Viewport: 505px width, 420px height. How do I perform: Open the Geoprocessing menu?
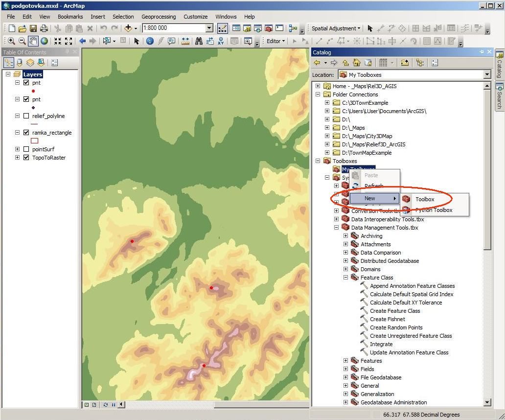click(159, 17)
